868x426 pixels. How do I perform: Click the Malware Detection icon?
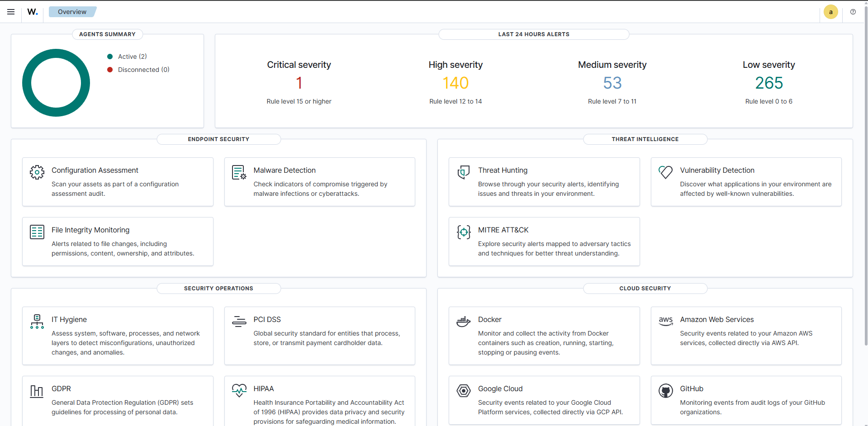(239, 172)
